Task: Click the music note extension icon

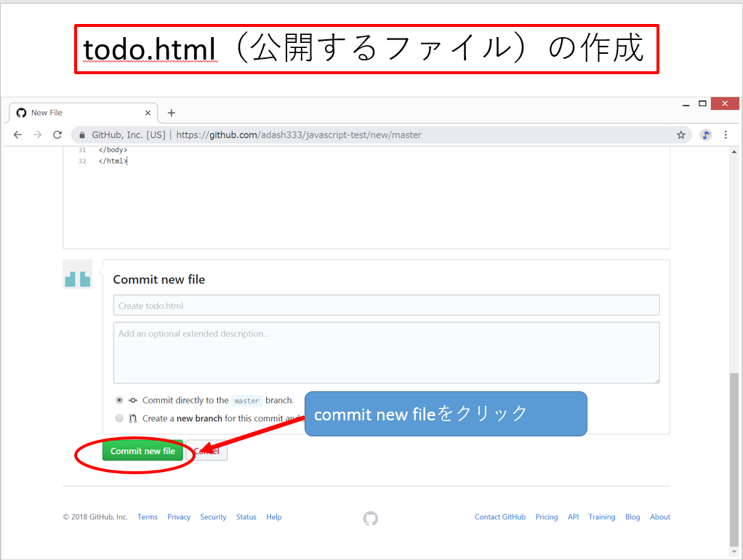Action: click(705, 135)
